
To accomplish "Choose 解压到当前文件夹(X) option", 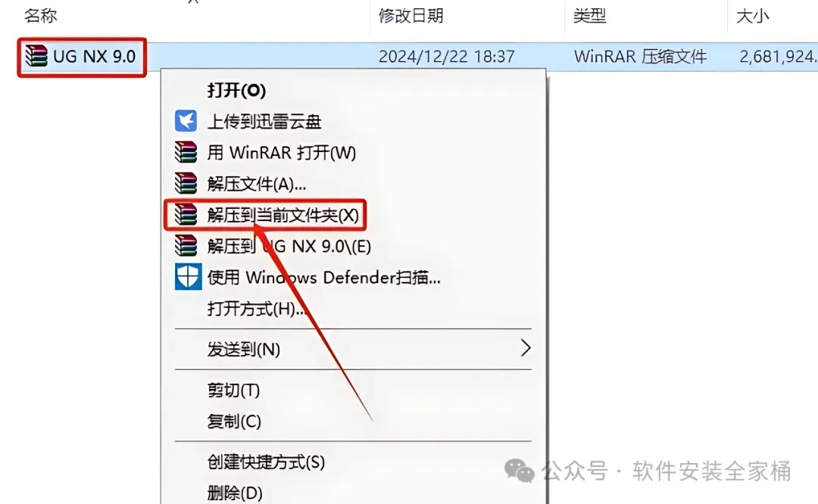I will click(x=283, y=215).
